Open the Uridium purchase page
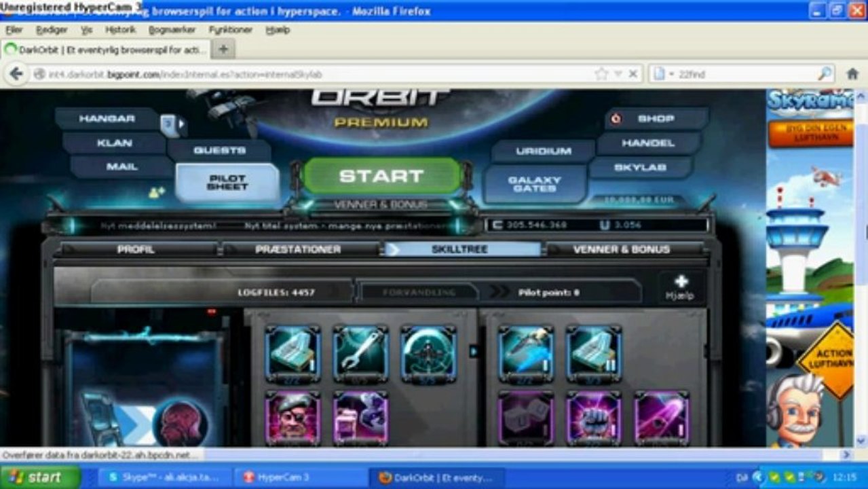Screen dimensions: 868x489 point(543,151)
